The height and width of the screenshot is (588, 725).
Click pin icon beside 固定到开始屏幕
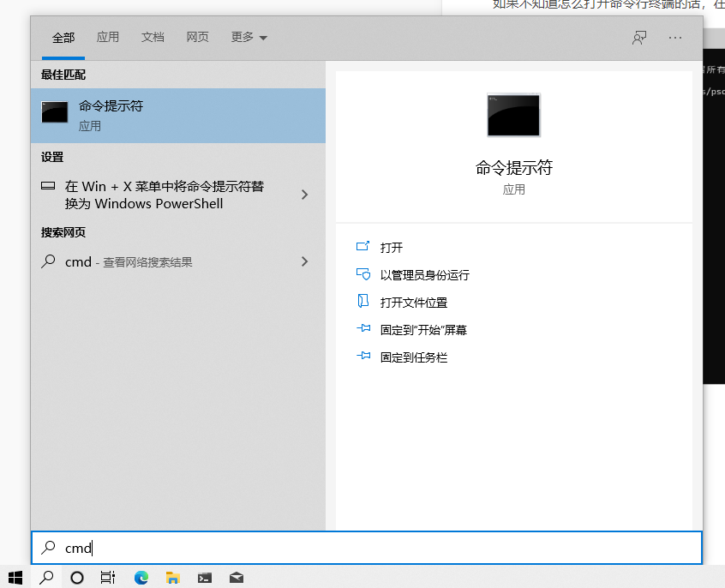click(x=363, y=328)
